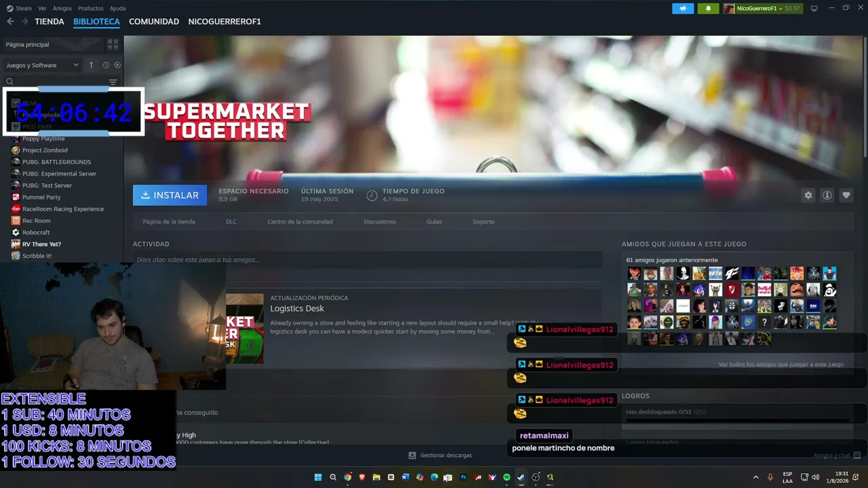
Task: Open Windows taskbar search
Action: (x=333, y=477)
